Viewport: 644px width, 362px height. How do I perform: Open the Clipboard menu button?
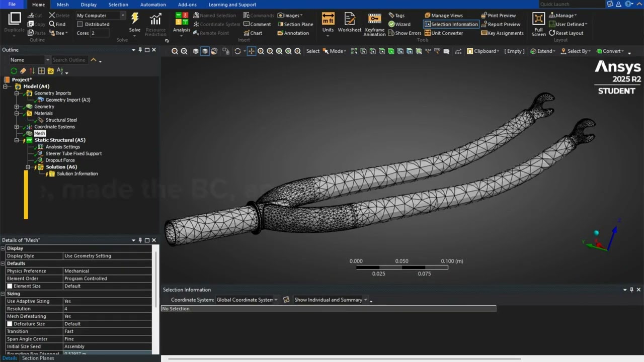pos(483,51)
